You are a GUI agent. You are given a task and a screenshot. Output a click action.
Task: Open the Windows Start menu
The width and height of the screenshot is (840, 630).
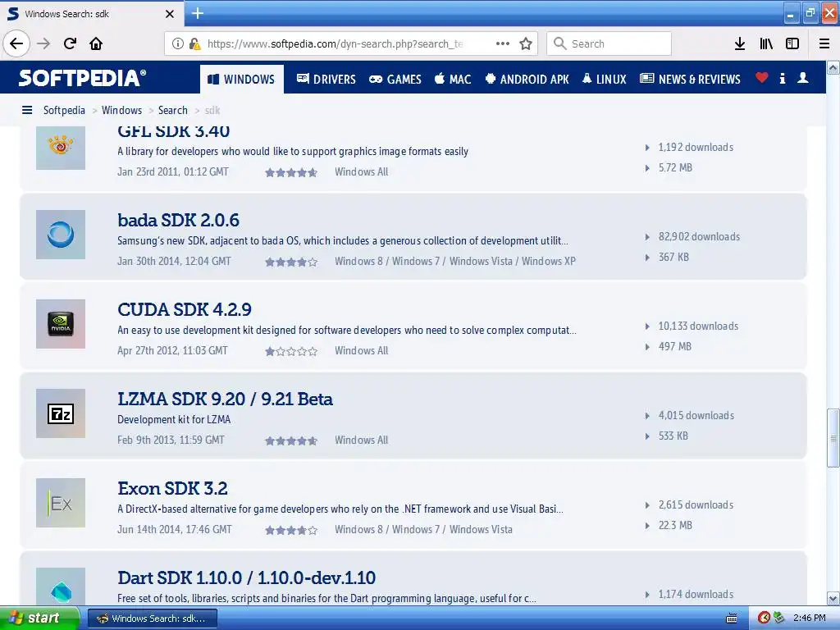pos(39,619)
